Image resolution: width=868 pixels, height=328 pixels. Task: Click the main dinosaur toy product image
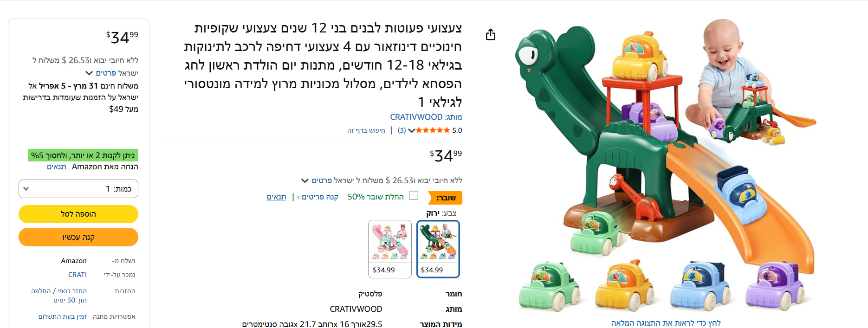(x=666, y=165)
